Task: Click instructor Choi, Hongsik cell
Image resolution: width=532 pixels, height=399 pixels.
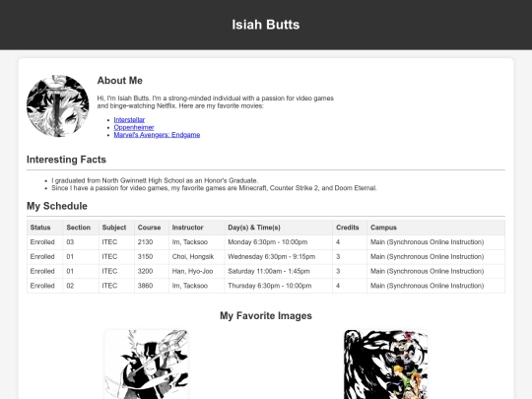Action: click(x=196, y=257)
